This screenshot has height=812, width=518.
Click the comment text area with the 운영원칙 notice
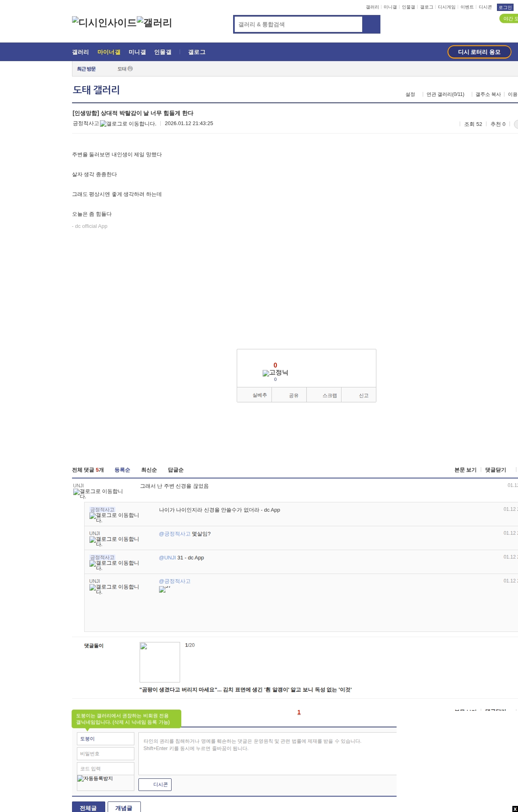(267, 754)
